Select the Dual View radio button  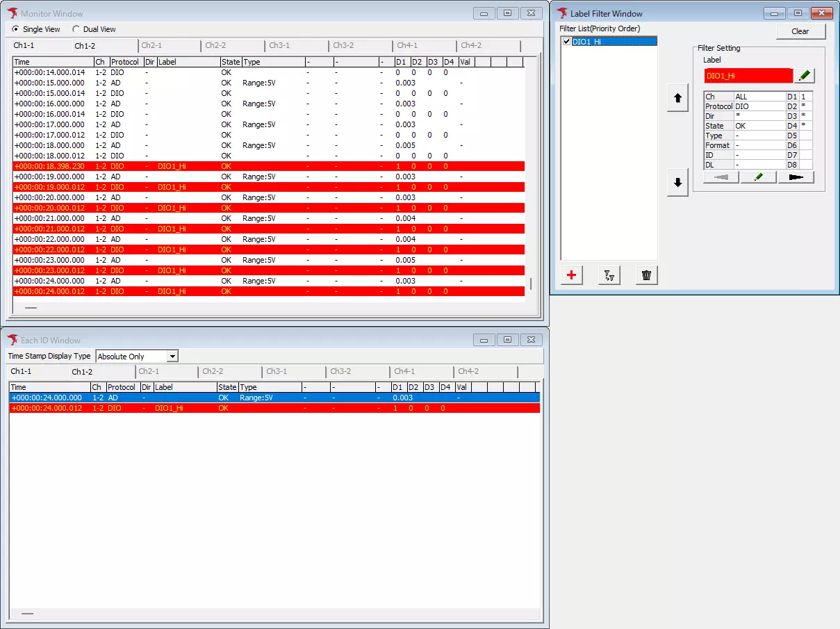(76, 29)
